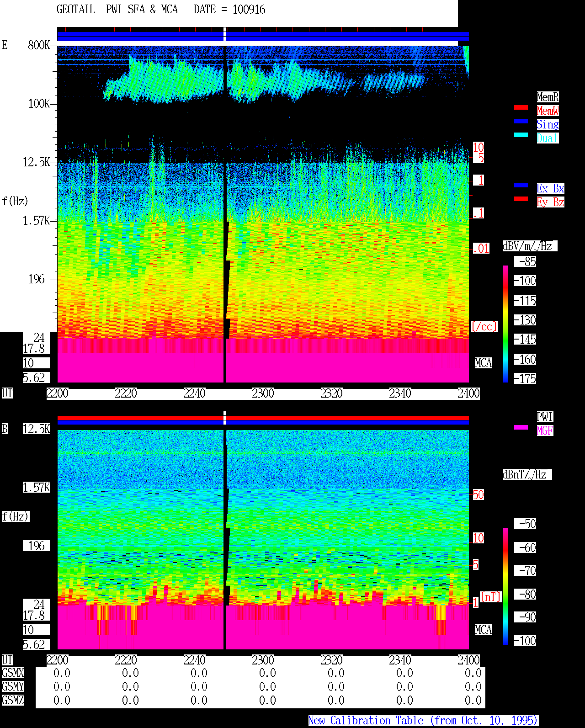Click the 'f(Hz)' label of E panel
This screenshot has height=728, width=585.
(15, 201)
